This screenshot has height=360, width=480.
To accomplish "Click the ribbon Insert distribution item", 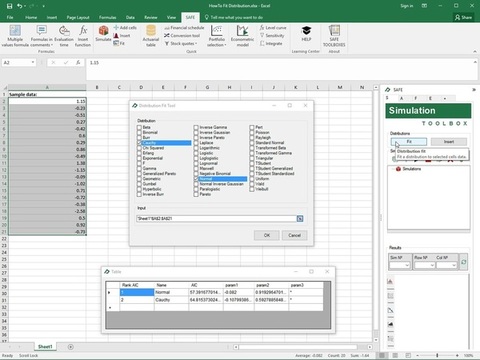I will pos(122,36).
